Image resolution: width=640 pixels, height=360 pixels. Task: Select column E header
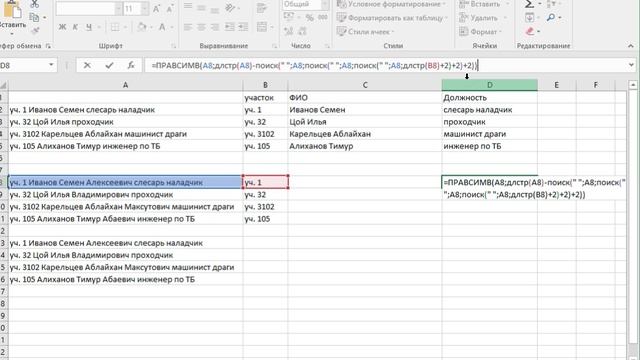click(x=557, y=85)
